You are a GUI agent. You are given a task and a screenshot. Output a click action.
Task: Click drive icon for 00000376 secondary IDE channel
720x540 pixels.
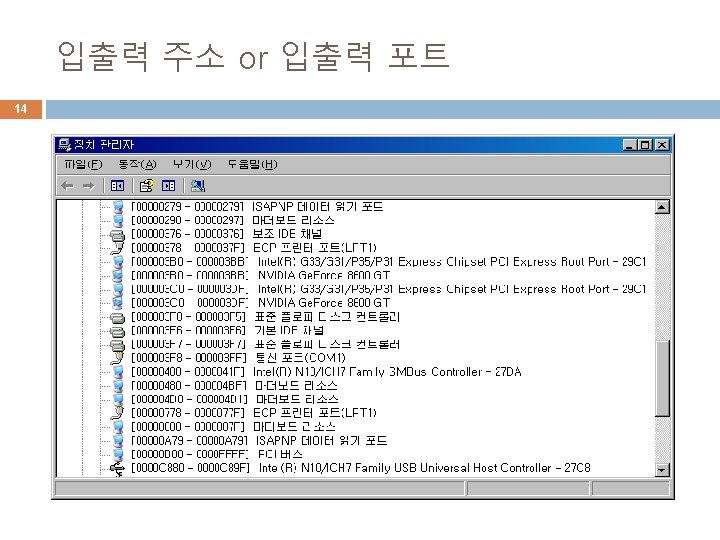(x=118, y=235)
